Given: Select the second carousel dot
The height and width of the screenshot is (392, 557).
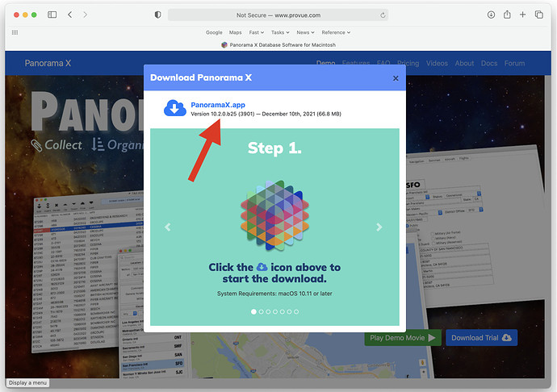Looking at the screenshot, I should point(261,312).
